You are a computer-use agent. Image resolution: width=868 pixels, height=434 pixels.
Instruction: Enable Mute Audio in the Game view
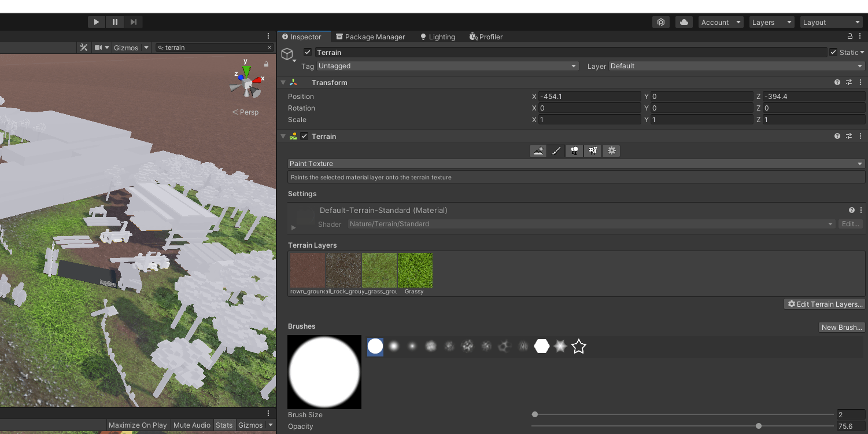(x=191, y=425)
